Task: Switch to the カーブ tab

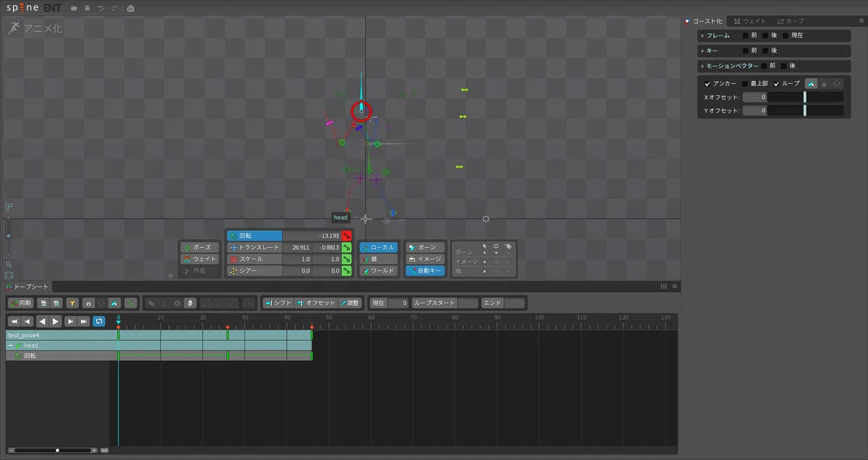Action: point(791,21)
